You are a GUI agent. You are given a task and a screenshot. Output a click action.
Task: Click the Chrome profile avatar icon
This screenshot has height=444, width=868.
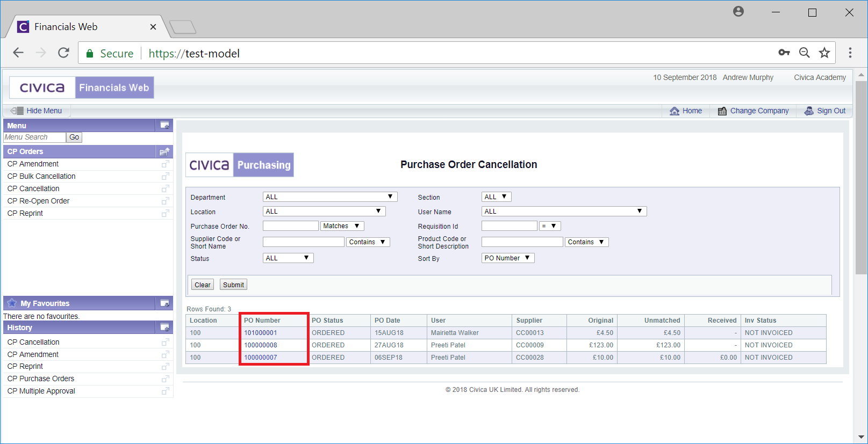point(738,11)
